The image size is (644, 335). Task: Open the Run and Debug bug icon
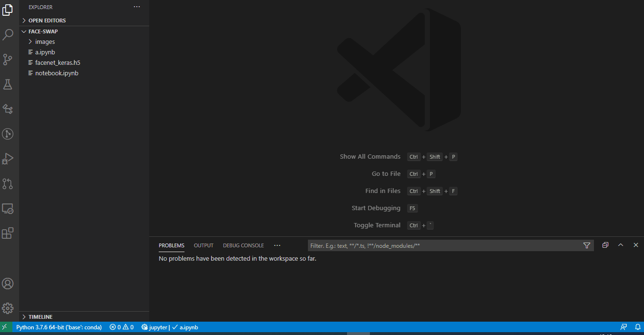click(8, 159)
